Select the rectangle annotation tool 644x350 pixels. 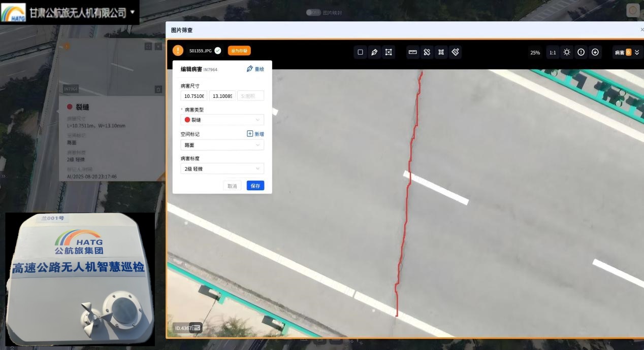click(x=360, y=52)
